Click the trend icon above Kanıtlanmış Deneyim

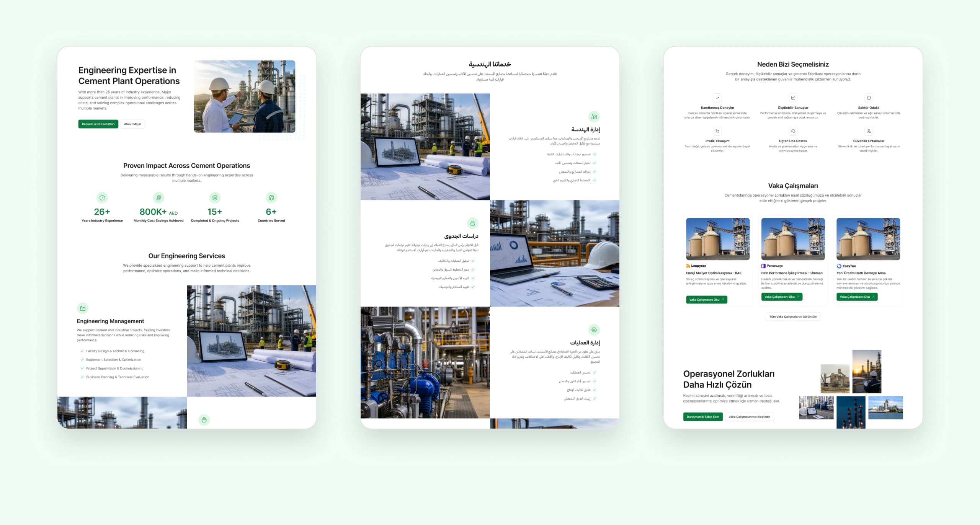717,98
